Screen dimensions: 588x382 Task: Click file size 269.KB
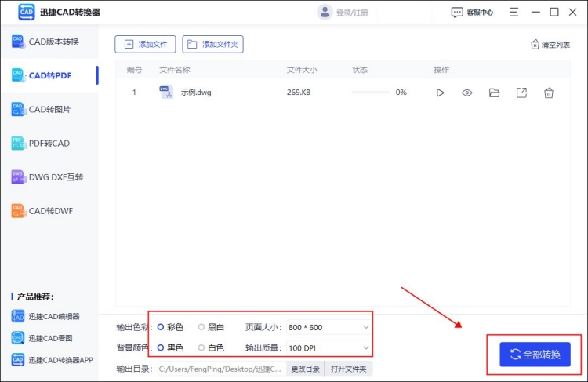click(x=299, y=93)
